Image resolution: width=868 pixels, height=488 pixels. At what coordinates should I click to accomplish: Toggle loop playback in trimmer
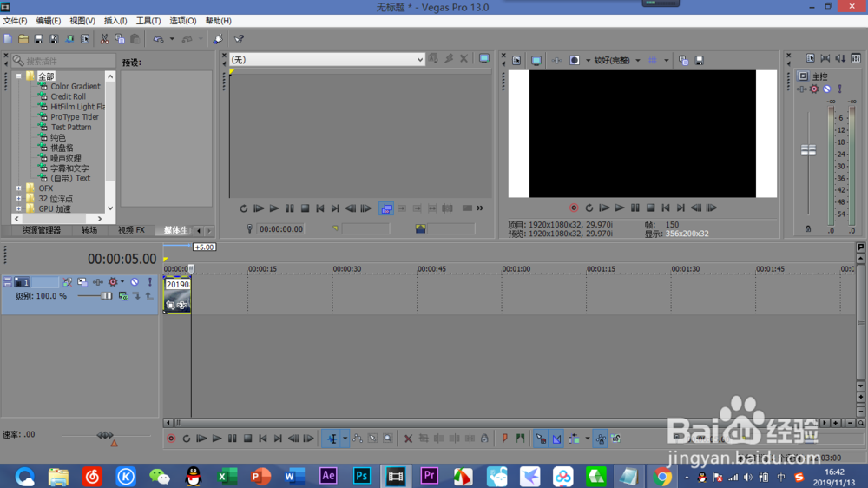click(x=244, y=208)
